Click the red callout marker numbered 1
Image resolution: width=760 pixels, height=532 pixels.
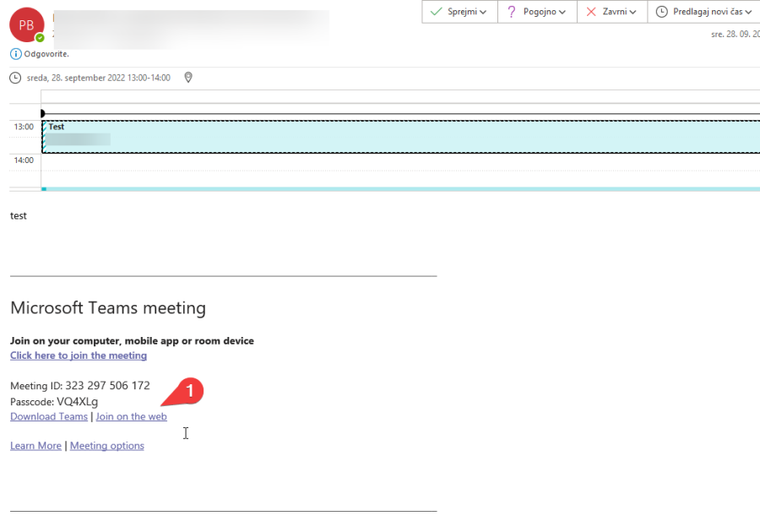pyautogui.click(x=190, y=391)
